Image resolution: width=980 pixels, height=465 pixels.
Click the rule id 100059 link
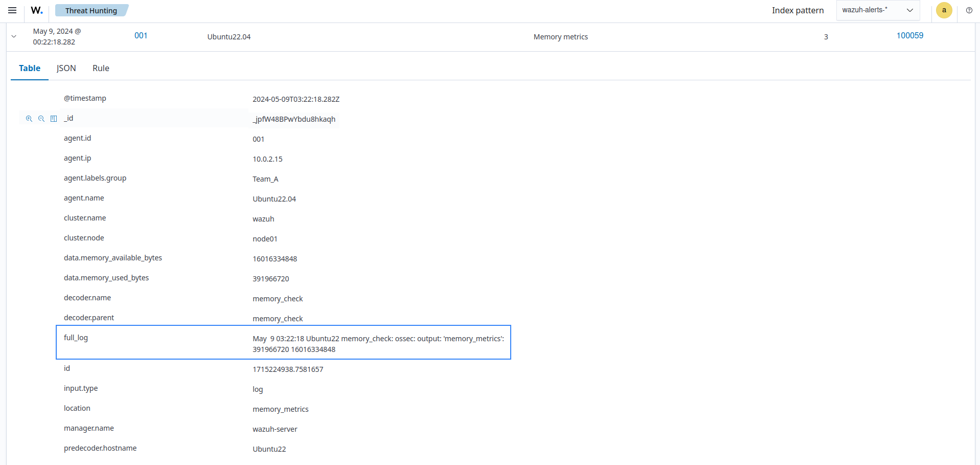[909, 35]
